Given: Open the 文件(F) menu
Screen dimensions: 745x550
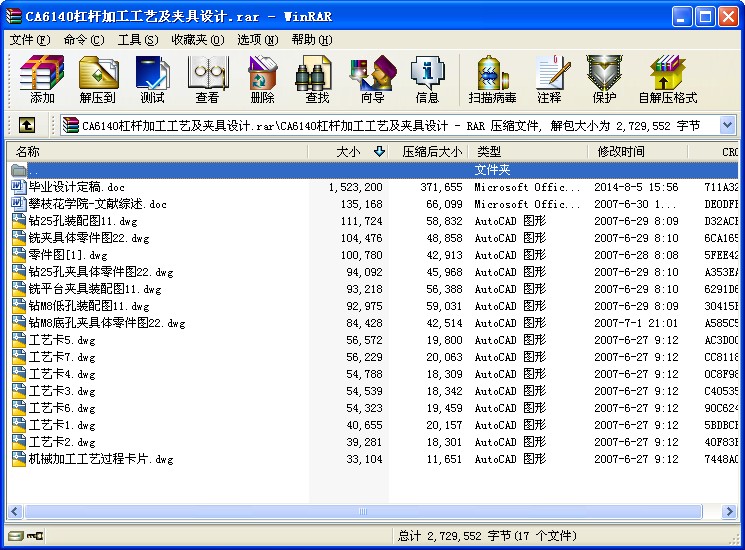Looking at the screenshot, I should tap(30, 40).
